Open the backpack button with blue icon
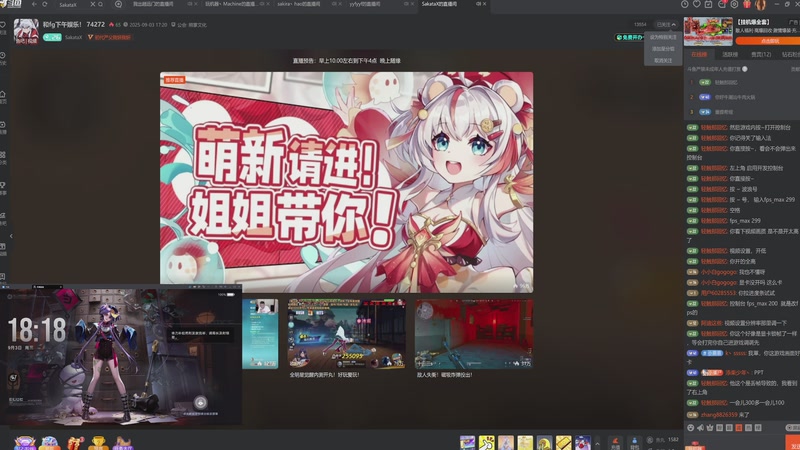Image resolution: width=800 pixels, height=450 pixels. click(634, 443)
